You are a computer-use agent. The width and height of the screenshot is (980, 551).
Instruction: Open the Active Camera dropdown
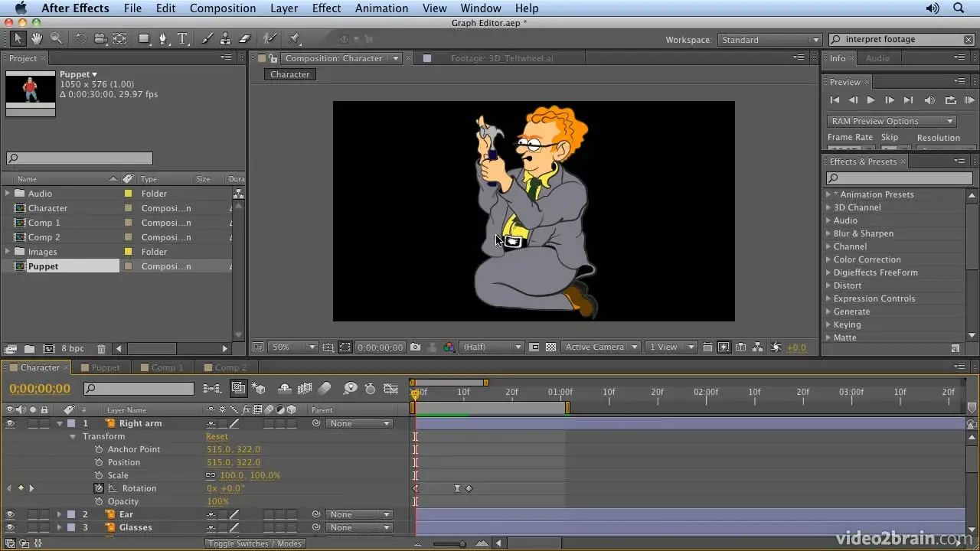point(601,347)
